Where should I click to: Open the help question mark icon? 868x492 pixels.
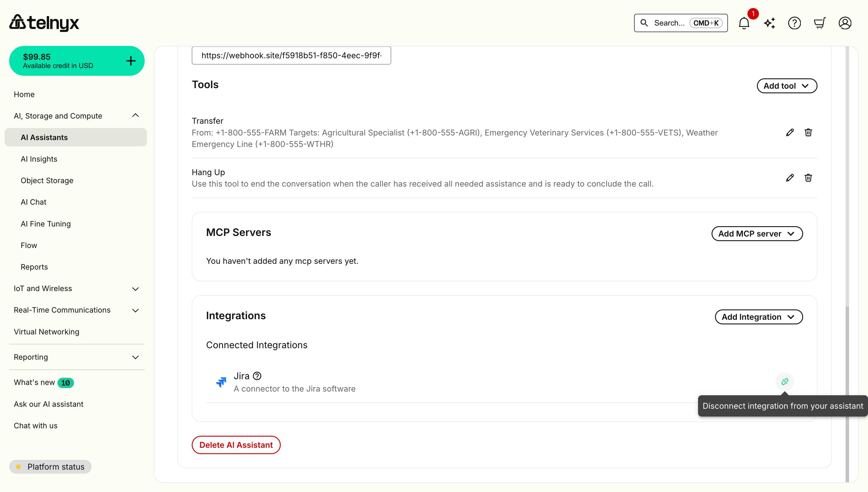795,23
